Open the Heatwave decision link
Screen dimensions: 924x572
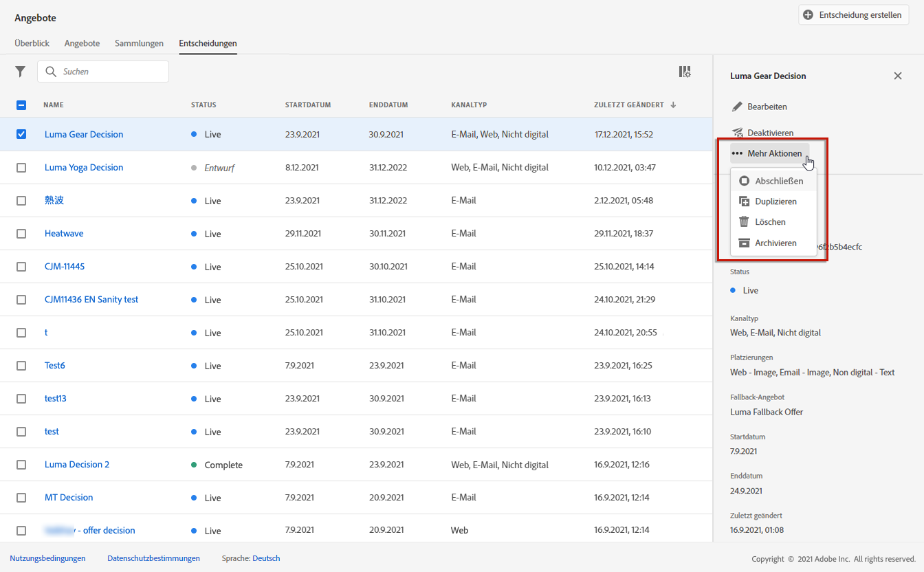(x=64, y=234)
